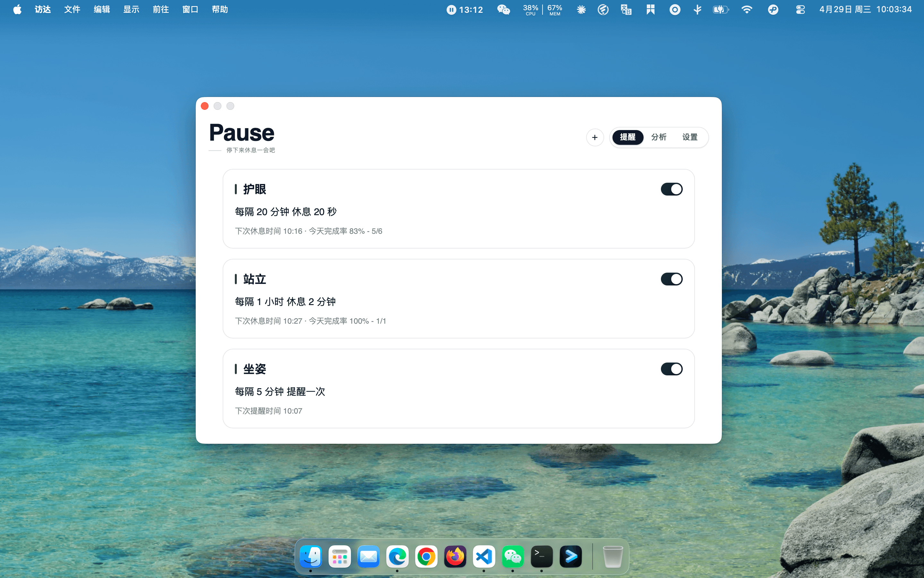Click the P-shaped circle menu bar icon

click(x=773, y=10)
